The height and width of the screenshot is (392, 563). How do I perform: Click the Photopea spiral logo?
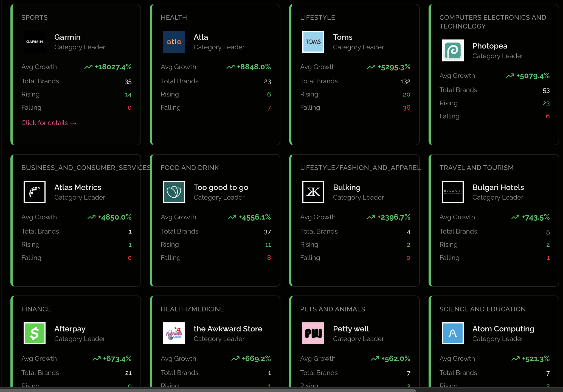pyautogui.click(x=453, y=50)
